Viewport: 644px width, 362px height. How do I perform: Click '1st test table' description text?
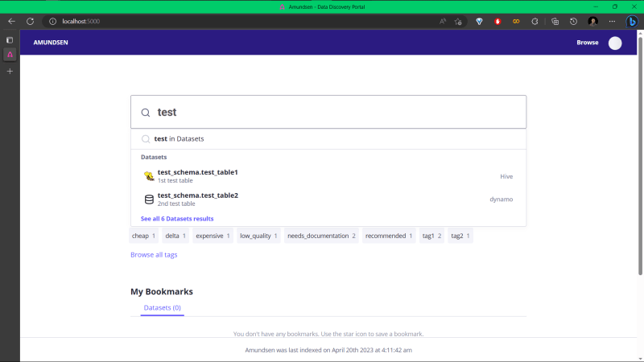coord(175,180)
